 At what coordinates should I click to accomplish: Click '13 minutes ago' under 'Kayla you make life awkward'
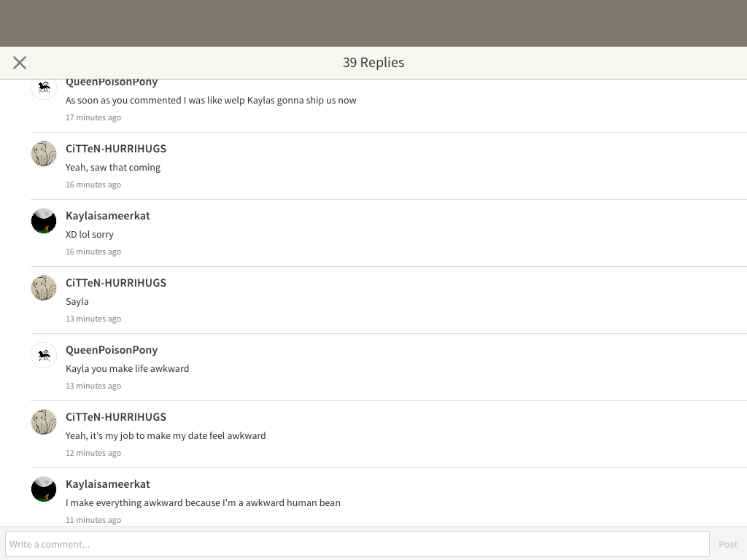click(x=93, y=386)
